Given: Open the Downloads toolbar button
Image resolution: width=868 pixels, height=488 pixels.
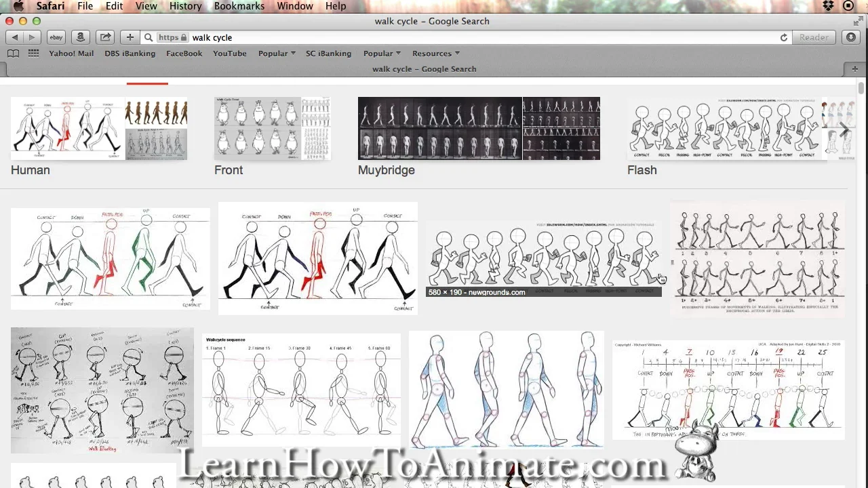Looking at the screenshot, I should click(852, 37).
